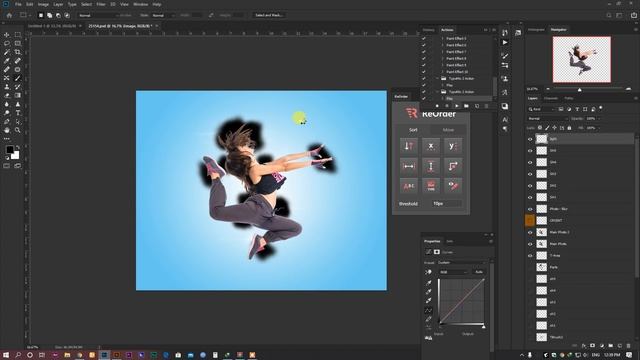The width and height of the screenshot is (640, 360).
Task: Click ReOrder sort by Y button
Action: coord(453,146)
